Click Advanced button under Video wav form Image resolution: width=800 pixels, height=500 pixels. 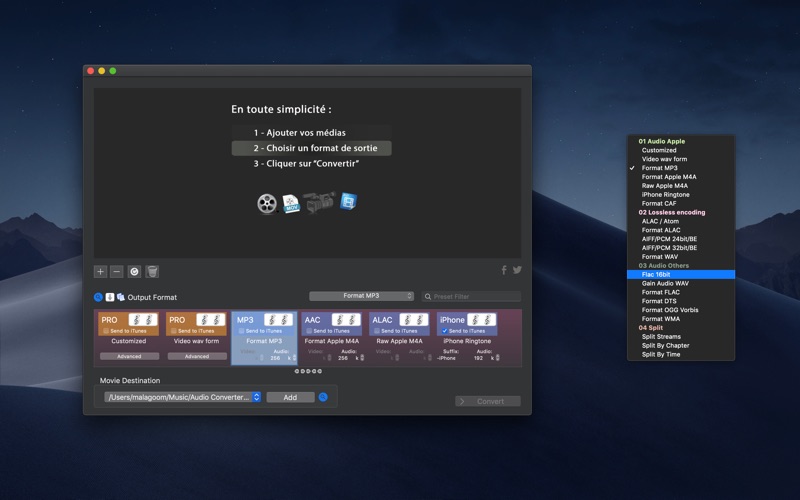click(197, 356)
